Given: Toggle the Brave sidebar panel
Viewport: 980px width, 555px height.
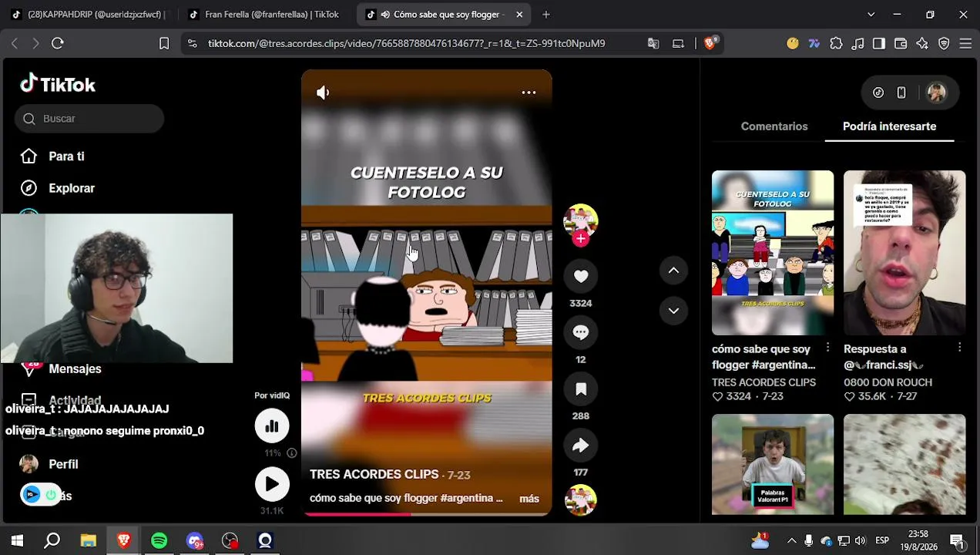Looking at the screenshot, I should 879,44.
